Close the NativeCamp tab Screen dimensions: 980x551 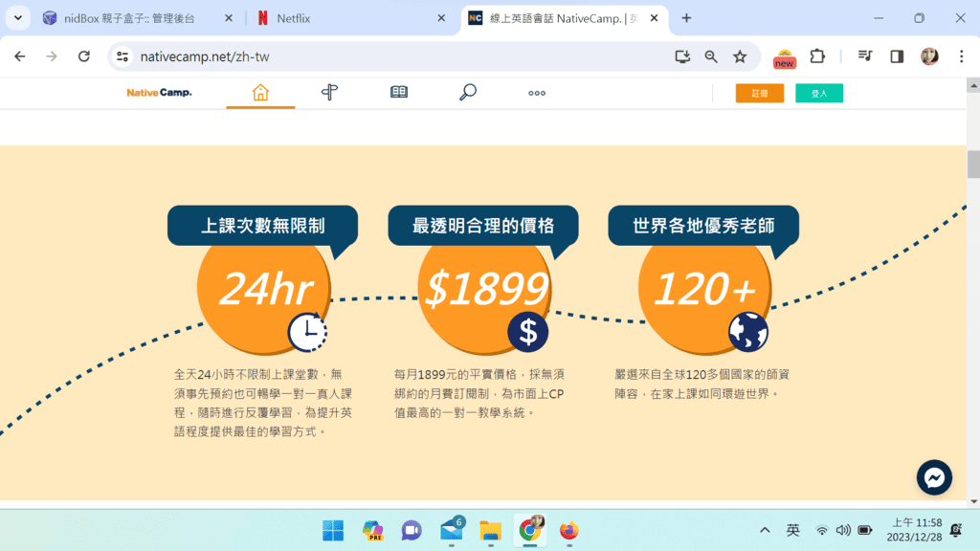coord(654,18)
